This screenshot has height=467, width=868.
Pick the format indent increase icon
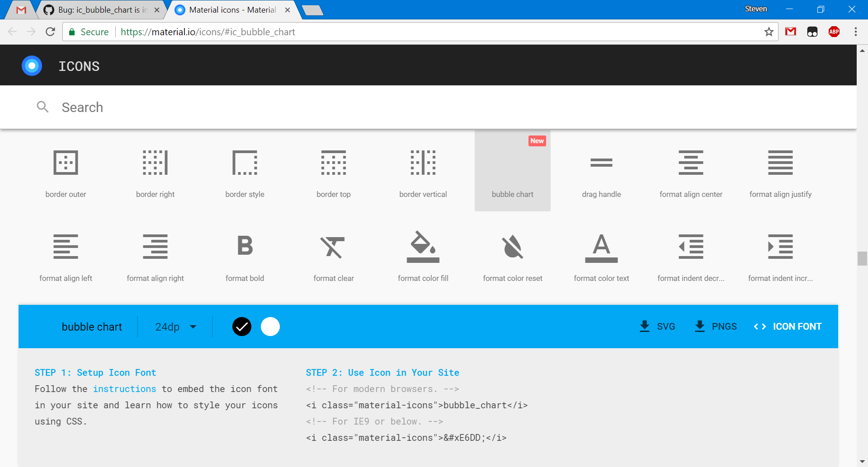click(x=780, y=247)
